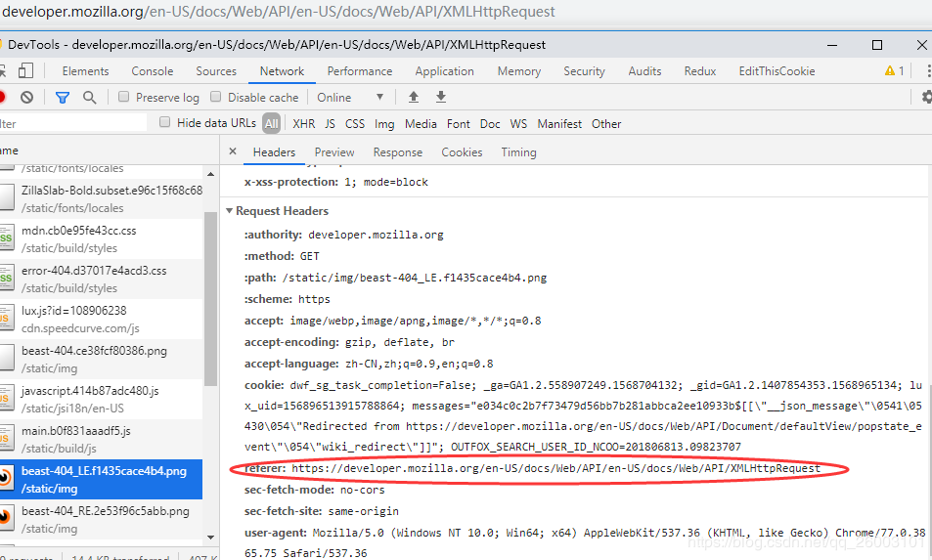Close the request details pane
The width and height of the screenshot is (932, 560).
[232, 152]
